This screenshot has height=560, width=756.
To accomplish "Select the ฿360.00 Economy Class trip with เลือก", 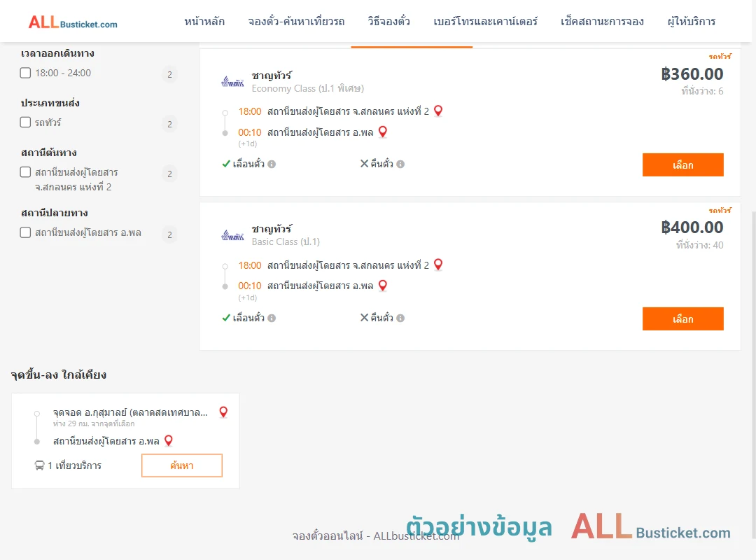I will click(x=682, y=165).
